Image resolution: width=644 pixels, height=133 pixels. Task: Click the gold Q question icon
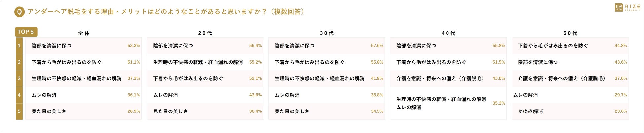19,12
